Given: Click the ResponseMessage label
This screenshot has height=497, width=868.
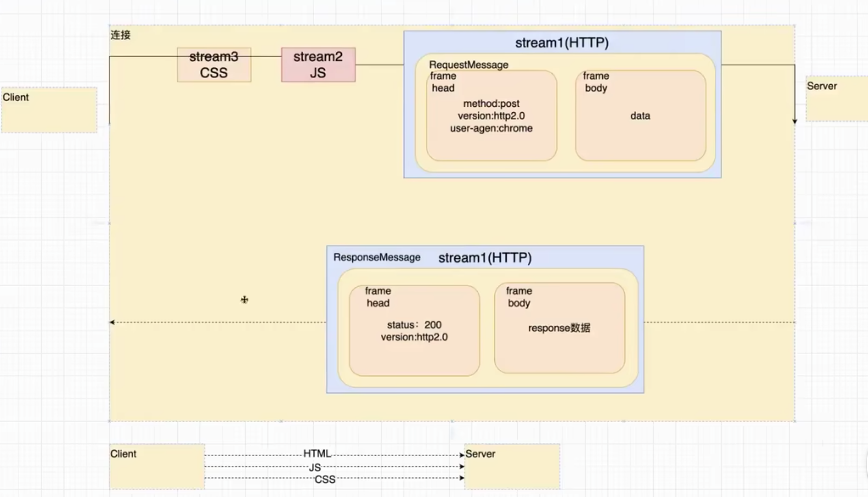Looking at the screenshot, I should click(x=377, y=257).
